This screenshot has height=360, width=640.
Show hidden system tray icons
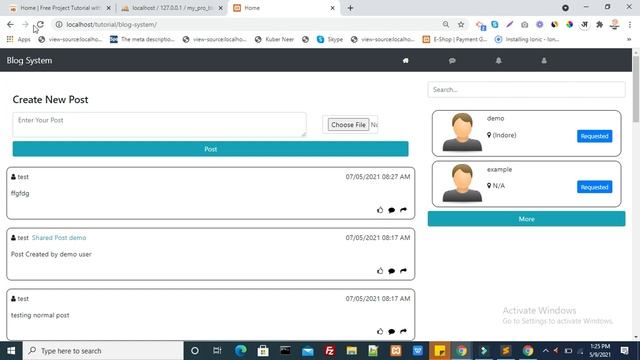(545, 351)
